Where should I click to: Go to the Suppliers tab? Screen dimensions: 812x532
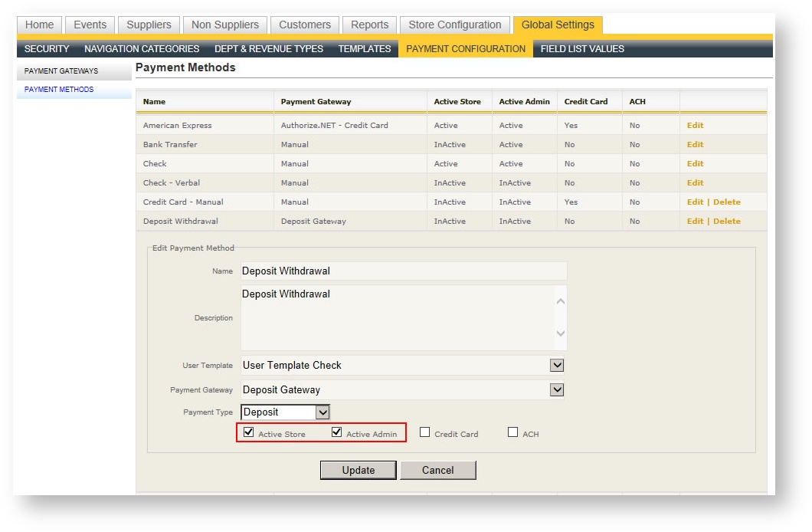149,25
